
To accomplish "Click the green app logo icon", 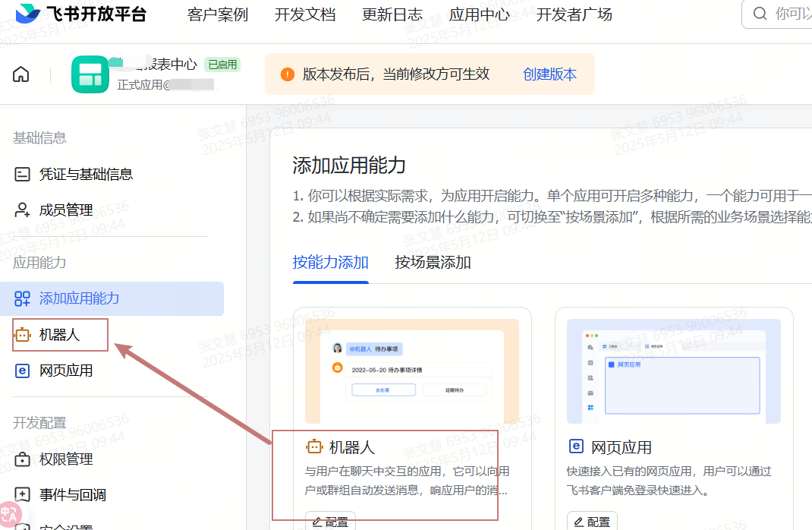I will pyautogui.click(x=90, y=74).
